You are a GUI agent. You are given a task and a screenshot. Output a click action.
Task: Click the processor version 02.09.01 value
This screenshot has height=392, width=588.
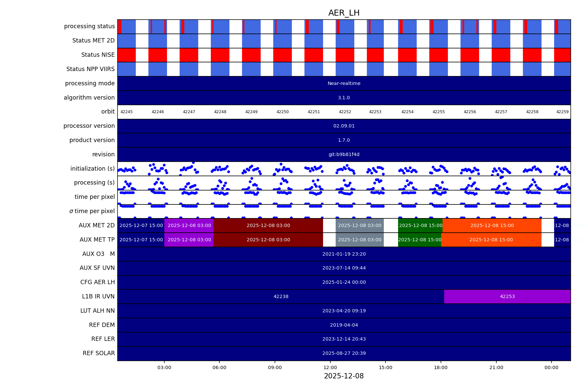(x=344, y=126)
